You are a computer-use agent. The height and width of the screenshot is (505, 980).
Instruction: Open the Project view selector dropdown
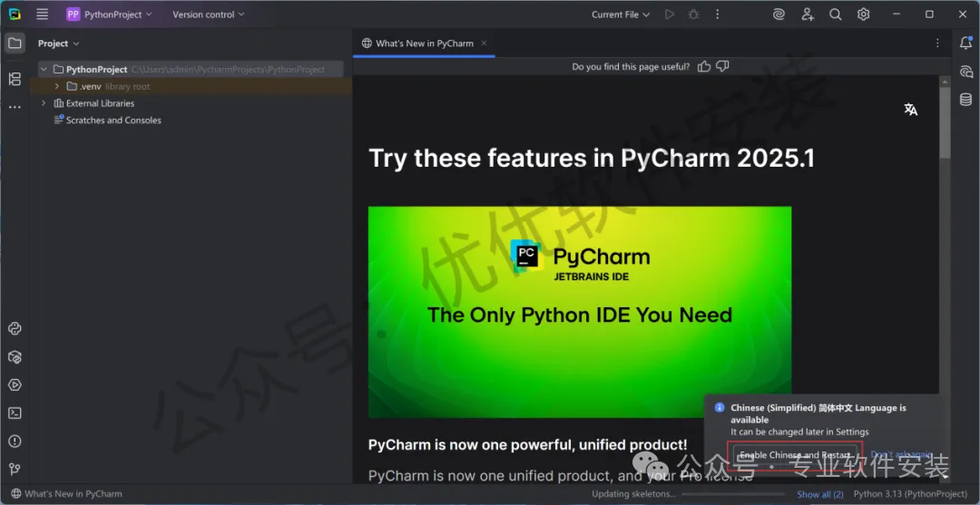coord(59,44)
